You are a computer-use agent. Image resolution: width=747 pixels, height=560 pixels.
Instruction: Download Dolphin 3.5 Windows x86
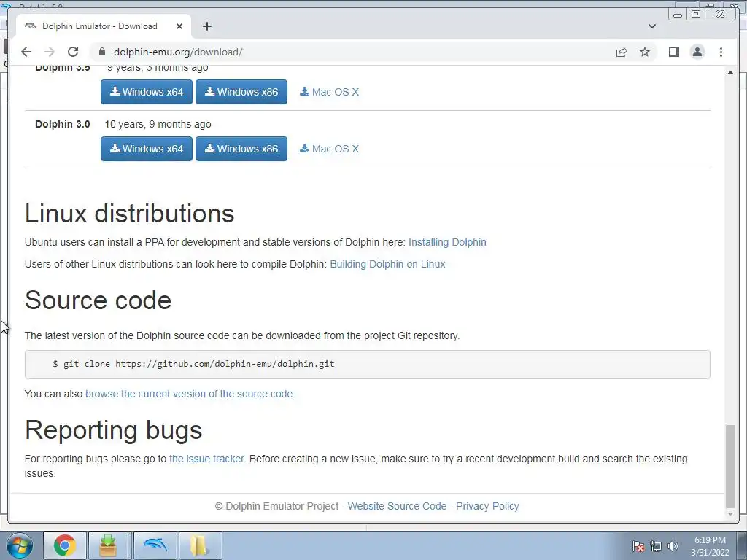click(x=241, y=91)
